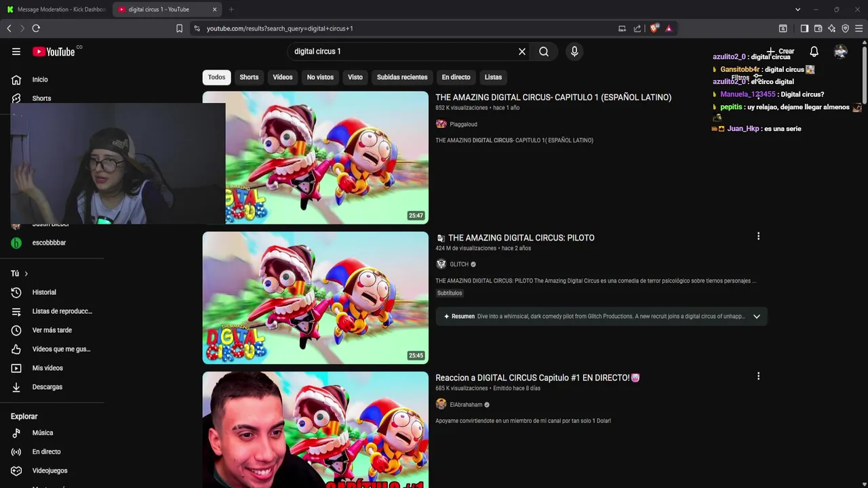Expand the Tú section chevron

pos(26,274)
